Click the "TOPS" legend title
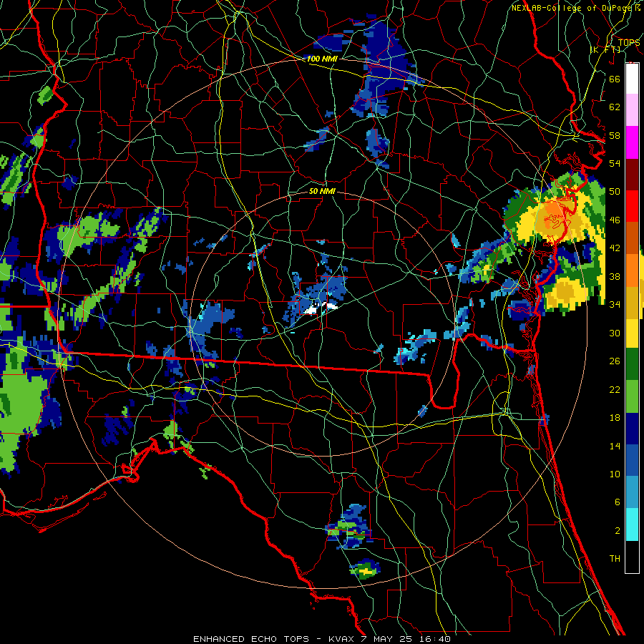Image resolution: width=644 pixels, height=644 pixels. tap(628, 42)
